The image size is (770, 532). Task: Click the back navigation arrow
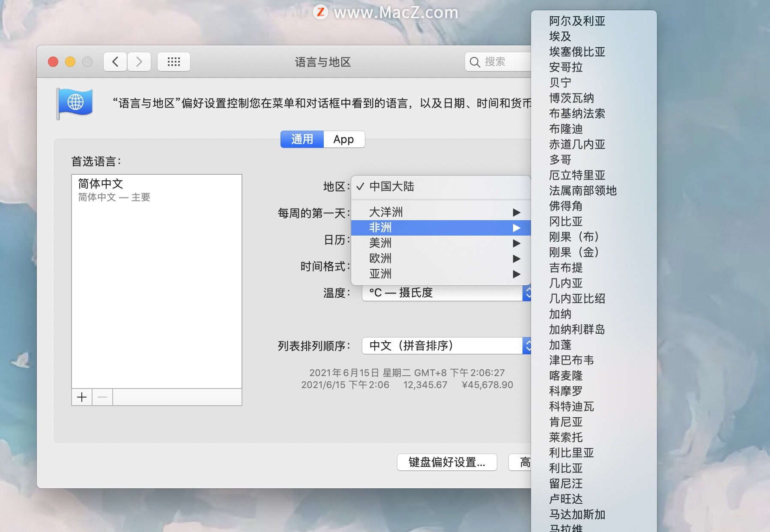click(115, 62)
